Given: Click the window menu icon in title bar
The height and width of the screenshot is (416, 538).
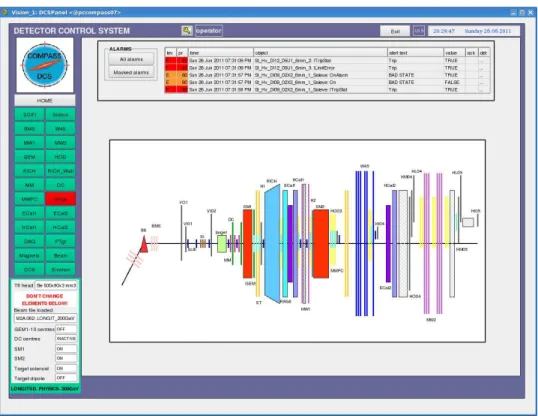Looking at the screenshot, I should [4, 12].
